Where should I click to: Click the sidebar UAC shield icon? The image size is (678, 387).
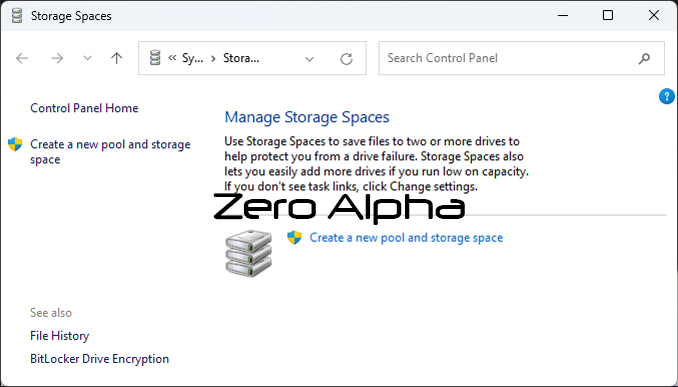(15, 144)
